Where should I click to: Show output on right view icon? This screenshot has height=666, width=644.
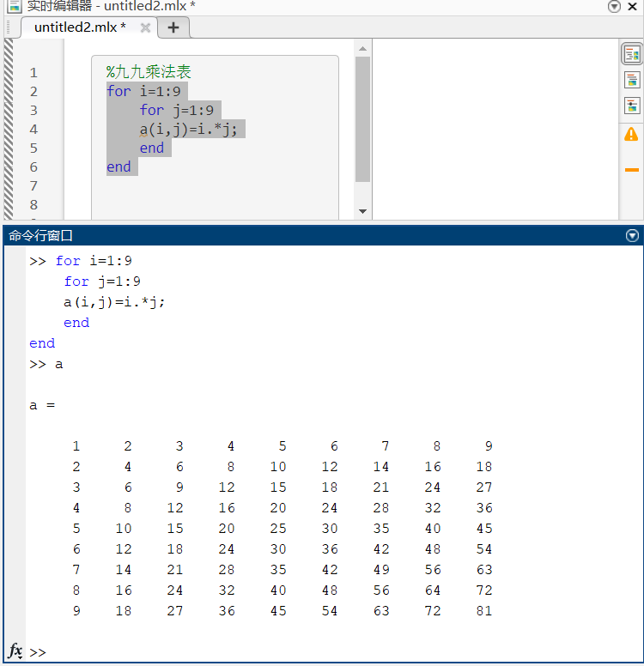click(632, 54)
